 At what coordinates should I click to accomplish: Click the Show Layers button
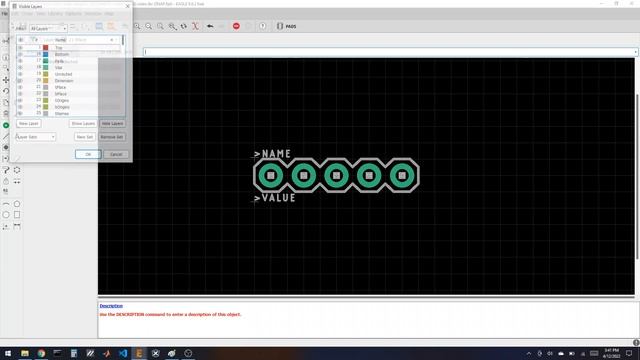(83, 123)
